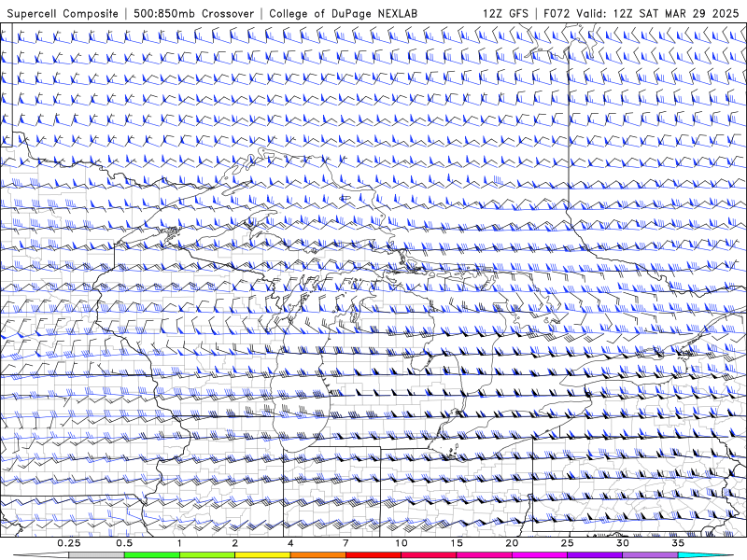
Task: Click the gray swatch between 0.25 and 0.5
Action: (97, 555)
